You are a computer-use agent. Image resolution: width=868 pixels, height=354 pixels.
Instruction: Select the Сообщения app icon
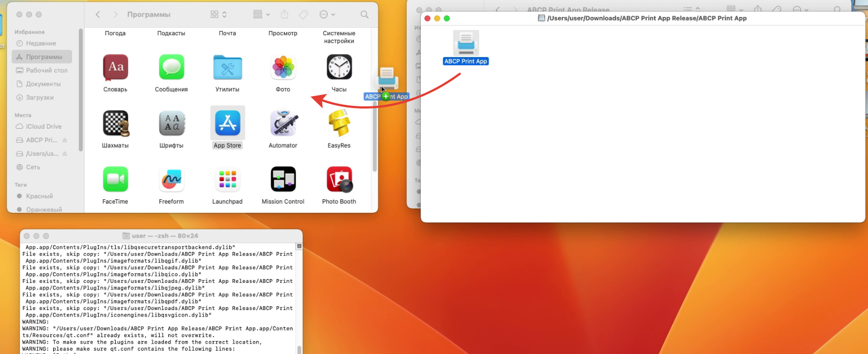click(x=172, y=67)
